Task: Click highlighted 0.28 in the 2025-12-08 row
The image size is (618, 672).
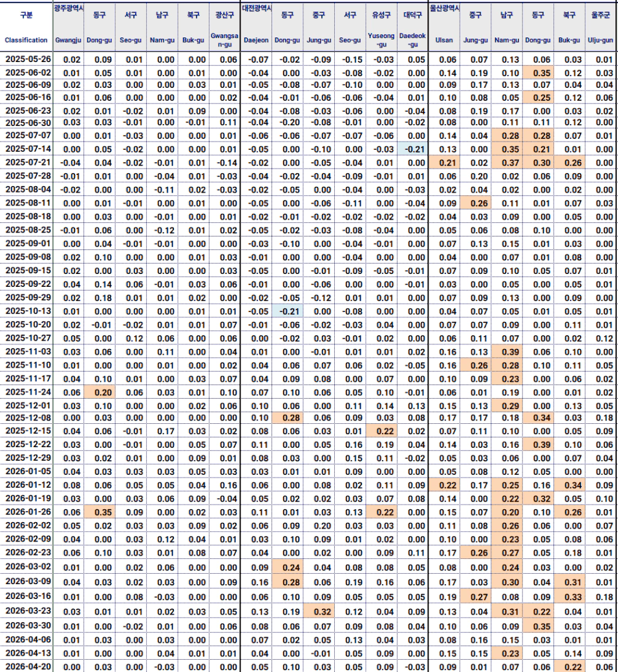Action: tap(287, 418)
